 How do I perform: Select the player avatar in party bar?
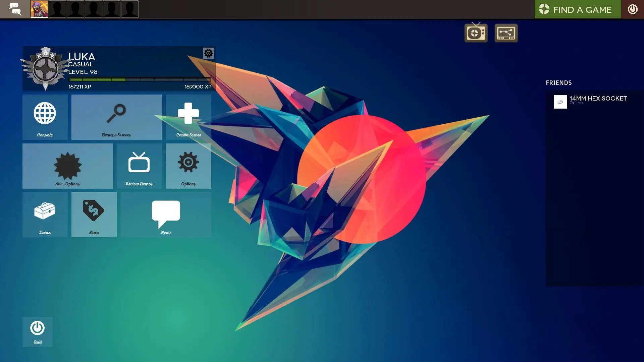coord(39,9)
